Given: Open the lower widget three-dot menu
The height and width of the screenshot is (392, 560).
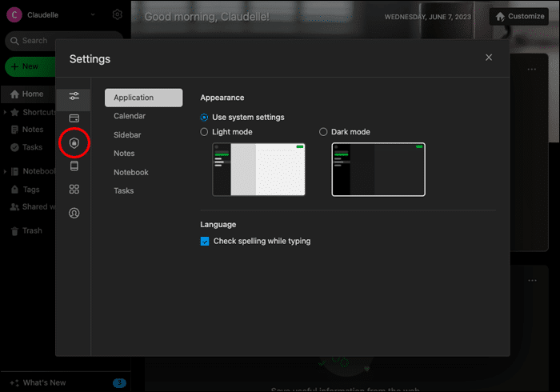Looking at the screenshot, I should point(532,280).
